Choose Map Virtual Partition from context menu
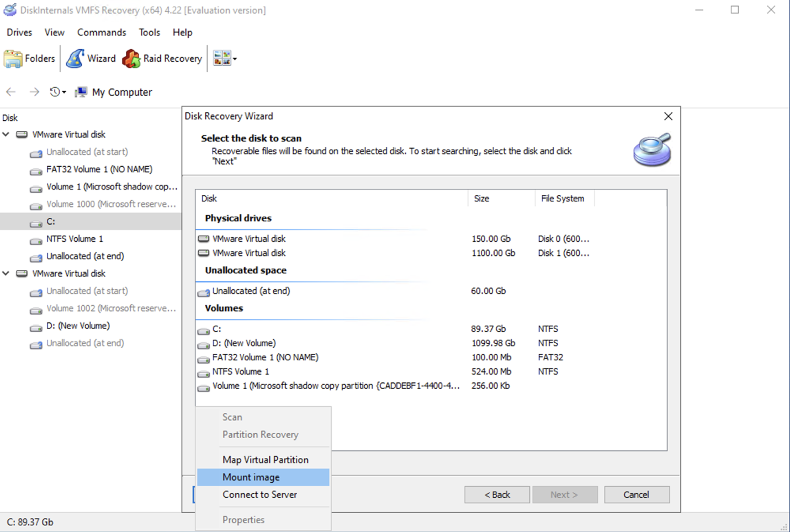Screen dimensions: 790x532 263,460
